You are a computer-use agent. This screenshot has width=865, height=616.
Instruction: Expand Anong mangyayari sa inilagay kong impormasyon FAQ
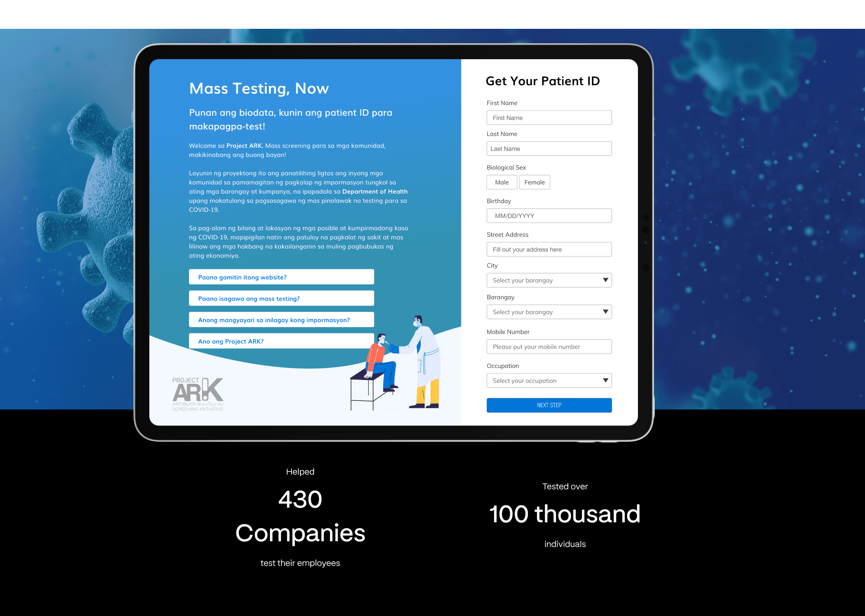click(x=281, y=319)
